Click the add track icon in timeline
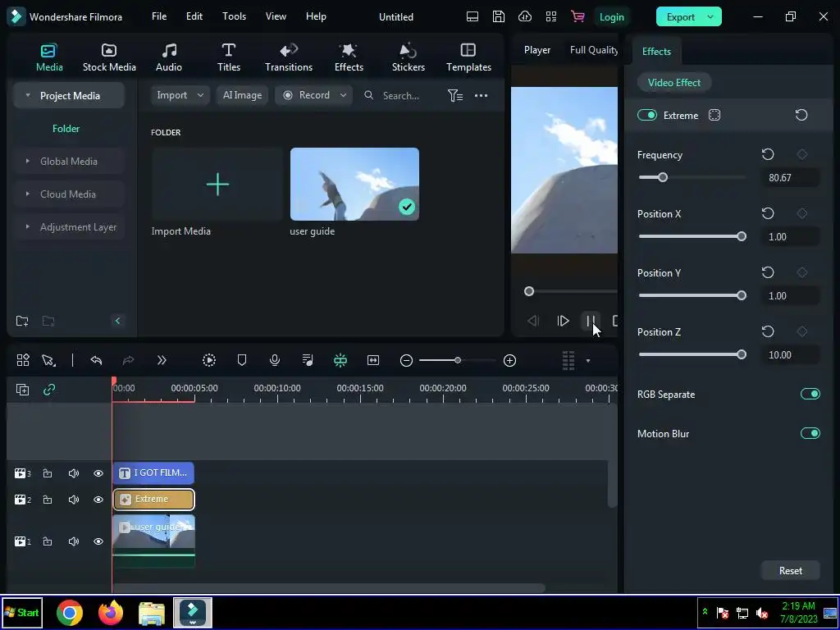840x630 pixels. coord(22,390)
